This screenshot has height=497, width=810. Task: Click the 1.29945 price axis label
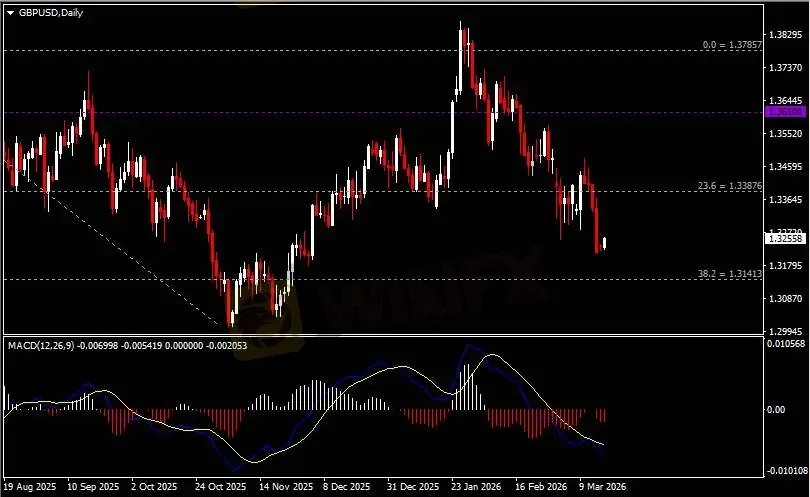pyautogui.click(x=786, y=331)
